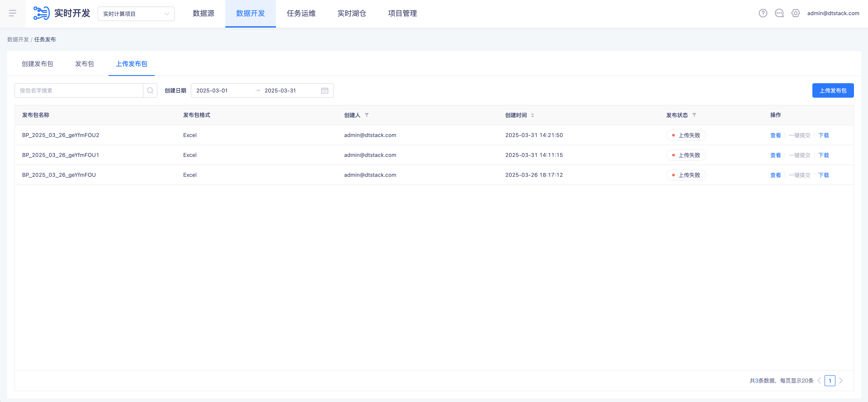Image resolution: width=868 pixels, height=402 pixels.
Task: Filter by 发布状态 funnel icon
Action: [694, 115]
